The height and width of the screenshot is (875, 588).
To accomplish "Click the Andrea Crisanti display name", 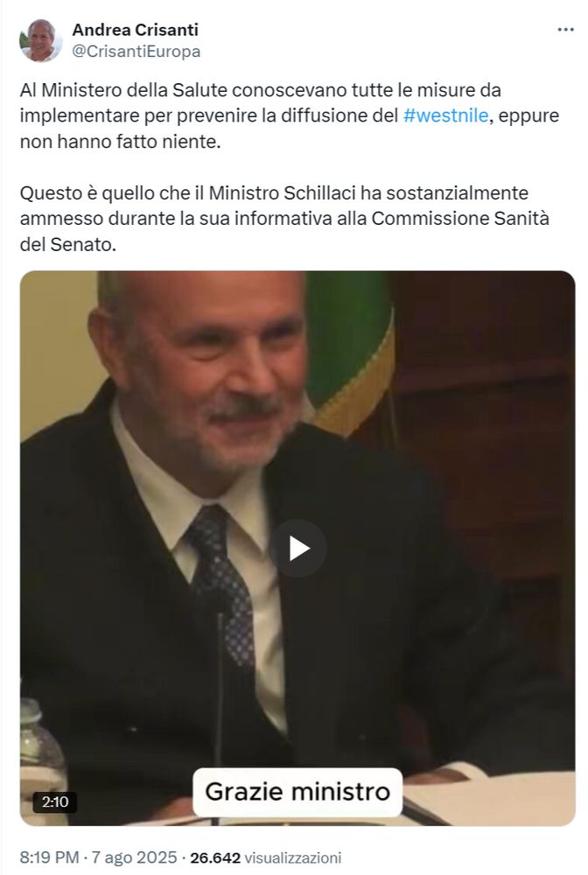I will [135, 30].
